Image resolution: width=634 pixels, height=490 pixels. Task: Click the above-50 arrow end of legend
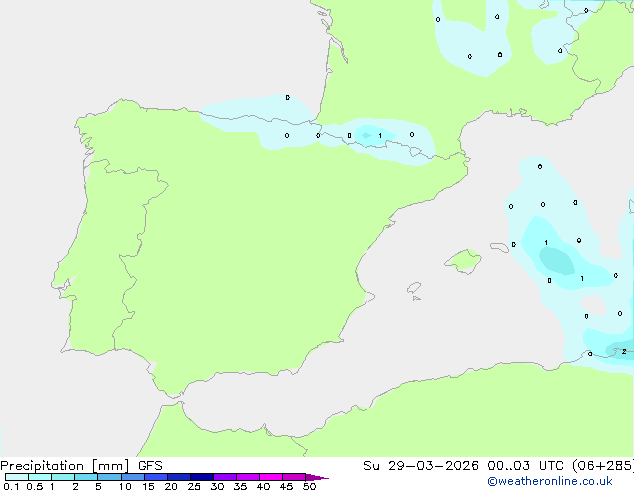[x=317, y=477]
